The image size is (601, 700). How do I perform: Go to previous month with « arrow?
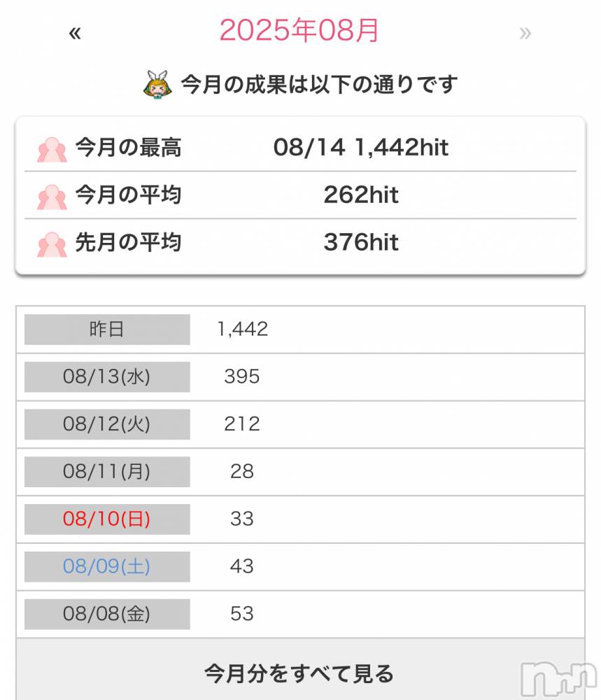tap(75, 33)
